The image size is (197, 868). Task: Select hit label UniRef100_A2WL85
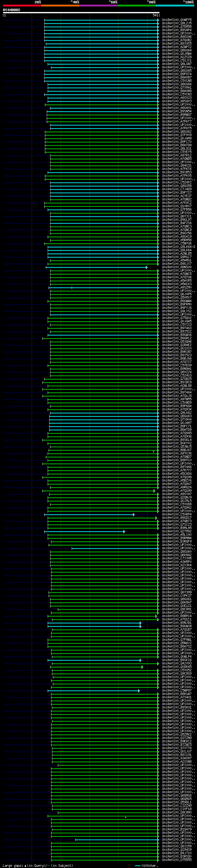tap(177, 253)
